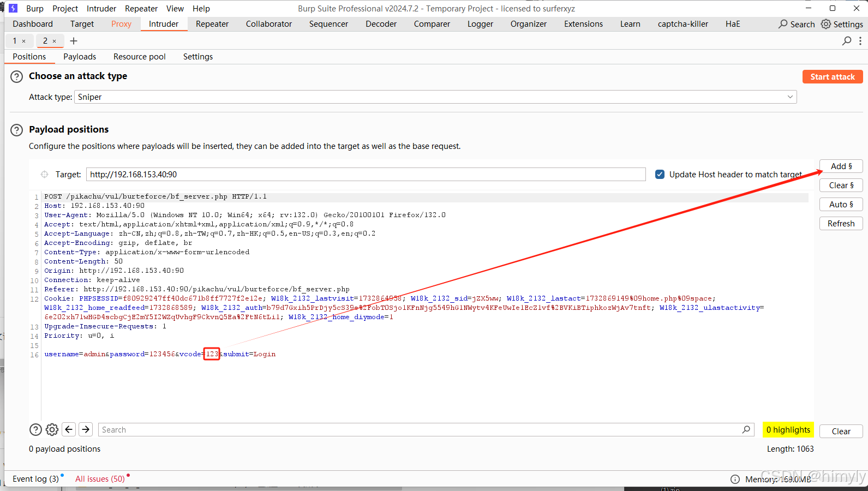Screen dimensions: 868x491
Task: Open the Intruder menu in the menu bar
Action: (101, 9)
